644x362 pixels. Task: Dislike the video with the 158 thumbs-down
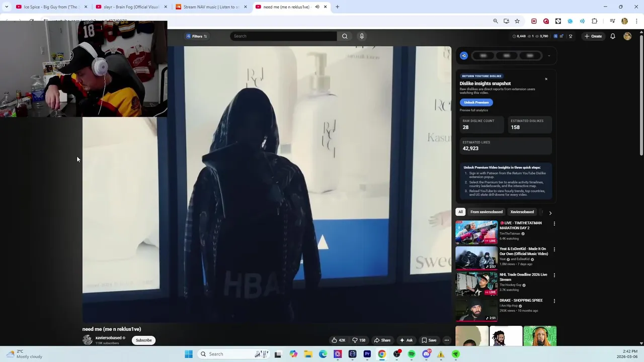click(359, 340)
